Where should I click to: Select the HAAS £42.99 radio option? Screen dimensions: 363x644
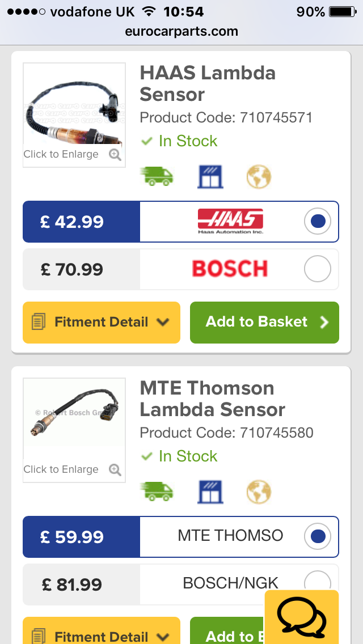(x=318, y=222)
